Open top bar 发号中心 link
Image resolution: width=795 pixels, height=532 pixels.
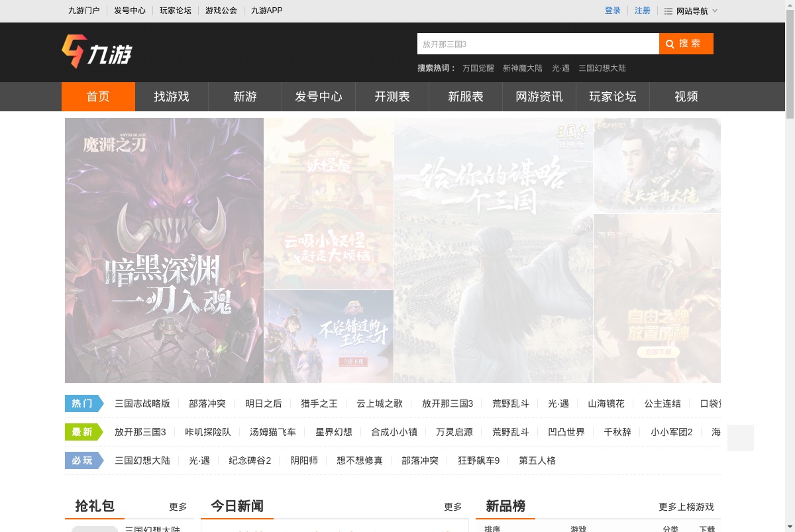[130, 11]
